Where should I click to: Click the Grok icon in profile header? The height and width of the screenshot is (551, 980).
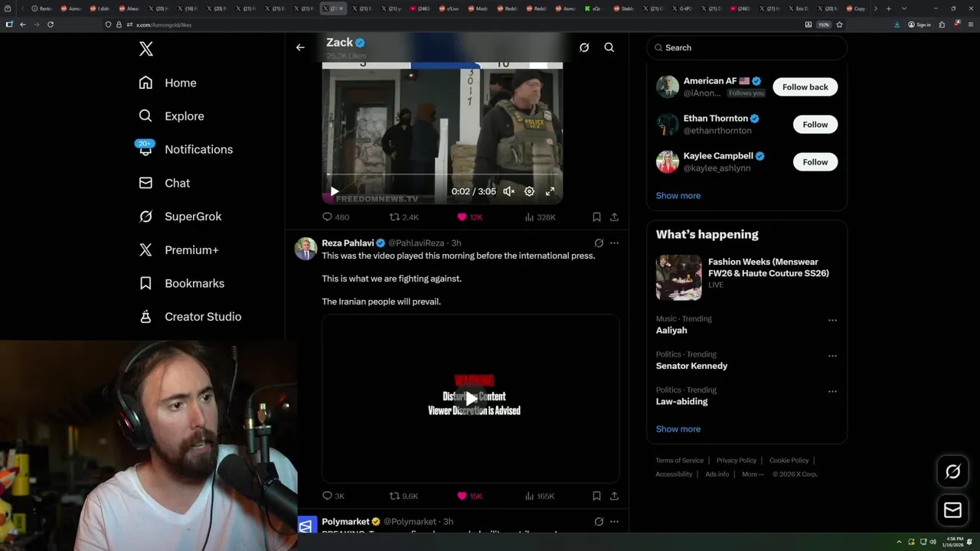pos(584,47)
